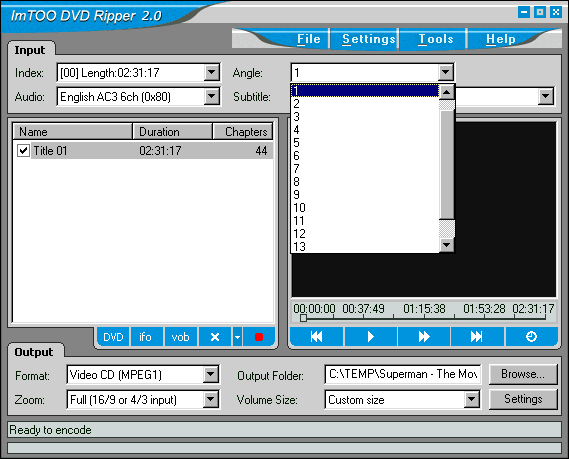
Task: Click the red record/encode button
Action: pos(259,337)
